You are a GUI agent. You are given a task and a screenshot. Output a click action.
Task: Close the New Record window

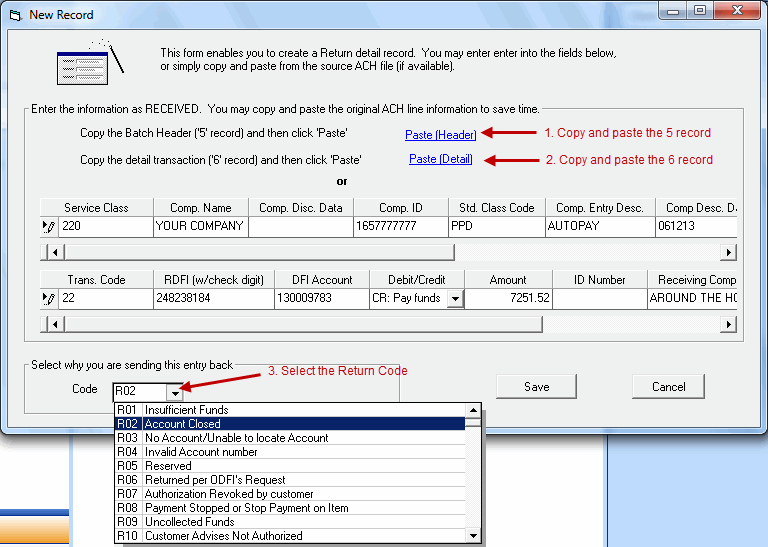pos(738,10)
